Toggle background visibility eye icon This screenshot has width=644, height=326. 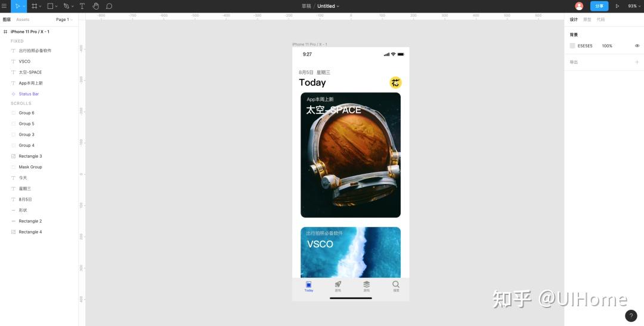[x=637, y=45]
